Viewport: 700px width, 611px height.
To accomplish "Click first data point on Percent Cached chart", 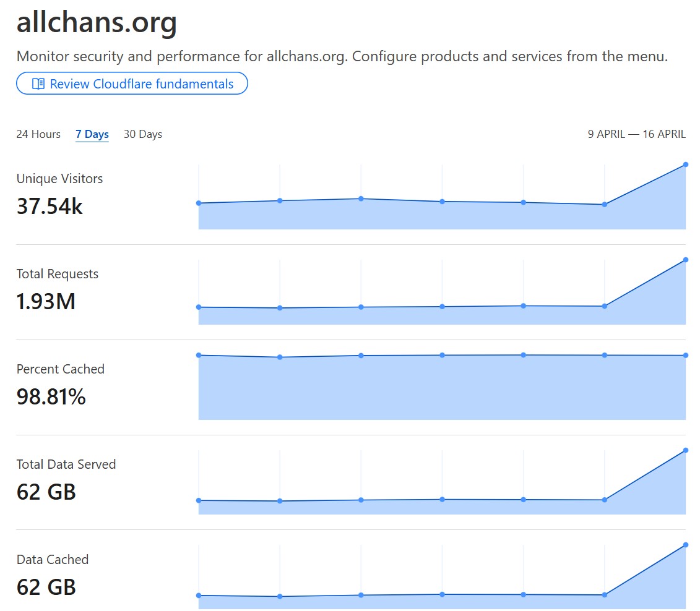I will pos(199,355).
